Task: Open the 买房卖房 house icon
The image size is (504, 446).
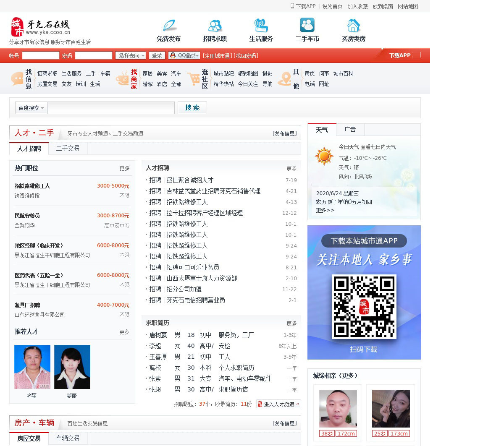Action: [354, 26]
